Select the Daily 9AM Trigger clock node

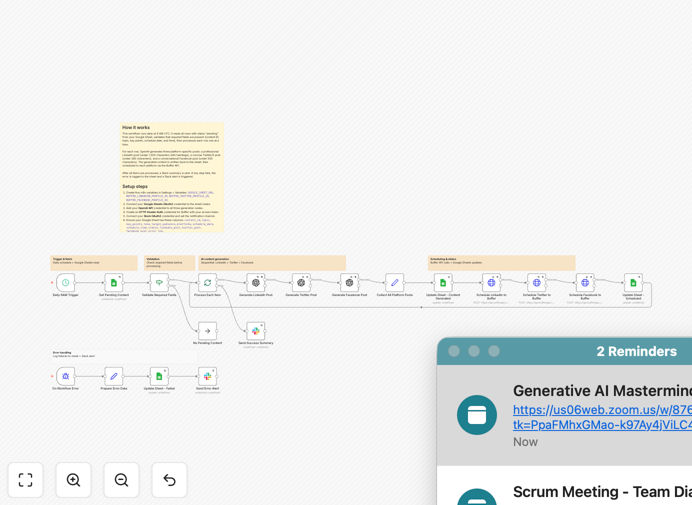click(65, 283)
